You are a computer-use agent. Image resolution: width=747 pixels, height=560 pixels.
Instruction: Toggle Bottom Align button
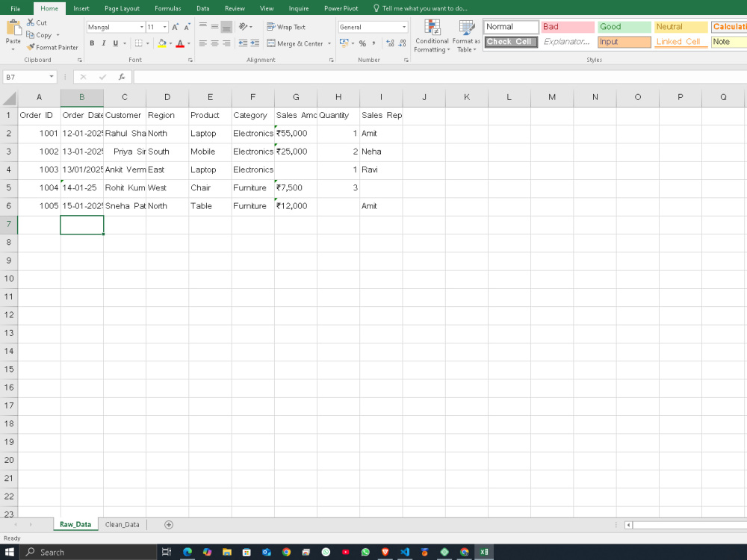227,27
